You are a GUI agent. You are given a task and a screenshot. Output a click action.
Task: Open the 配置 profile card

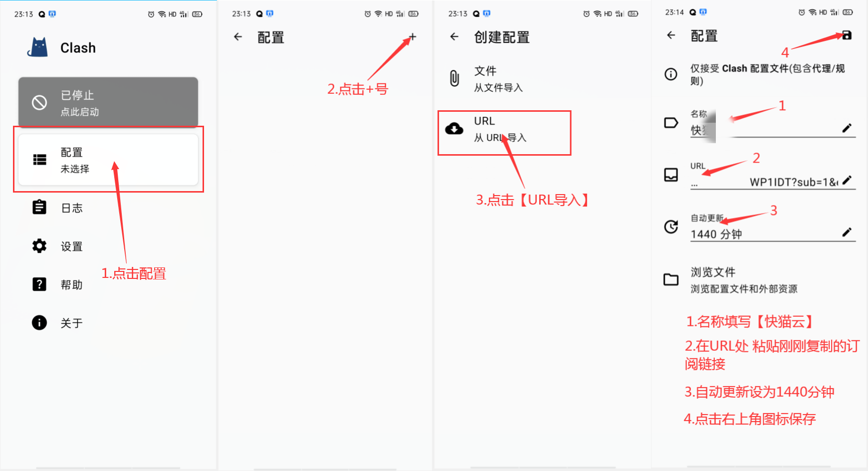pos(108,160)
